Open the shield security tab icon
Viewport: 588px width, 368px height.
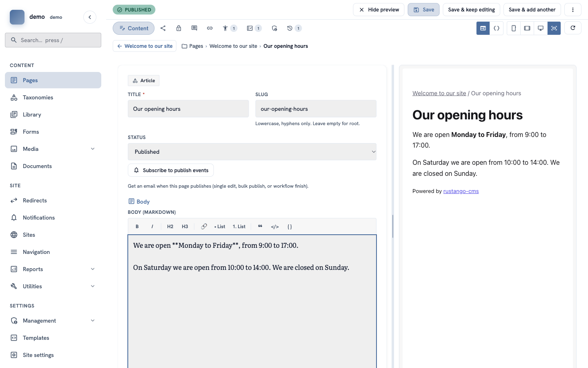point(274,28)
